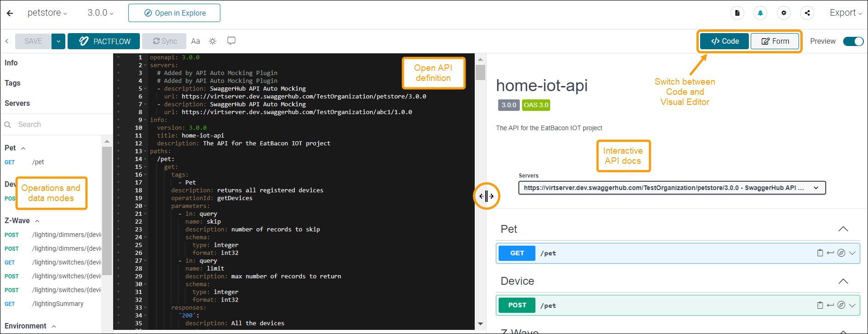Open the Export menu

click(x=846, y=13)
